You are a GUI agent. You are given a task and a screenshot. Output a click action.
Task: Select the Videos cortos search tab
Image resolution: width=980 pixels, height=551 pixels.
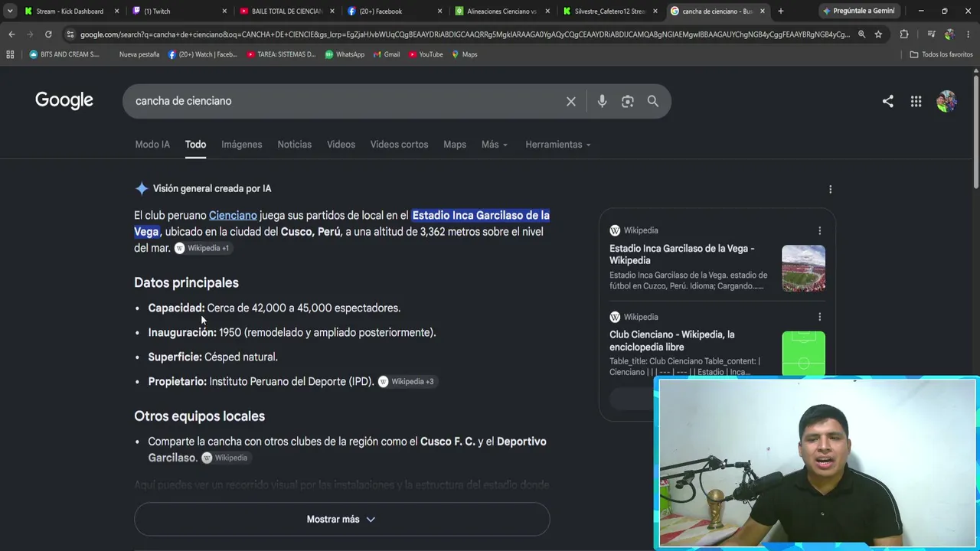[x=399, y=145]
